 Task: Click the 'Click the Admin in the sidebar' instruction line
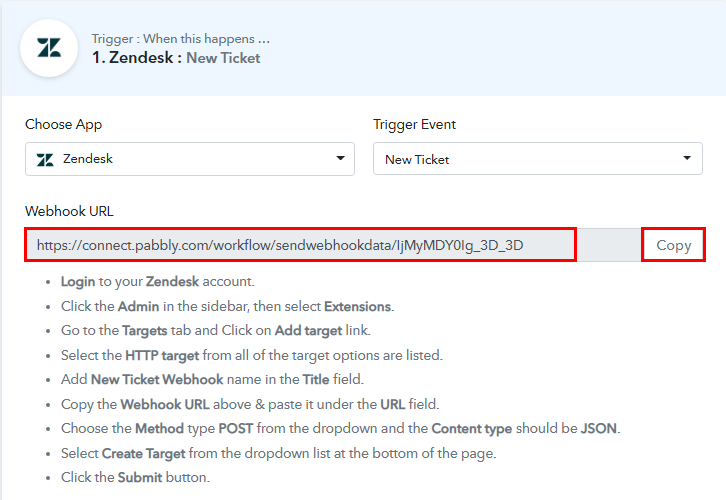(x=227, y=306)
